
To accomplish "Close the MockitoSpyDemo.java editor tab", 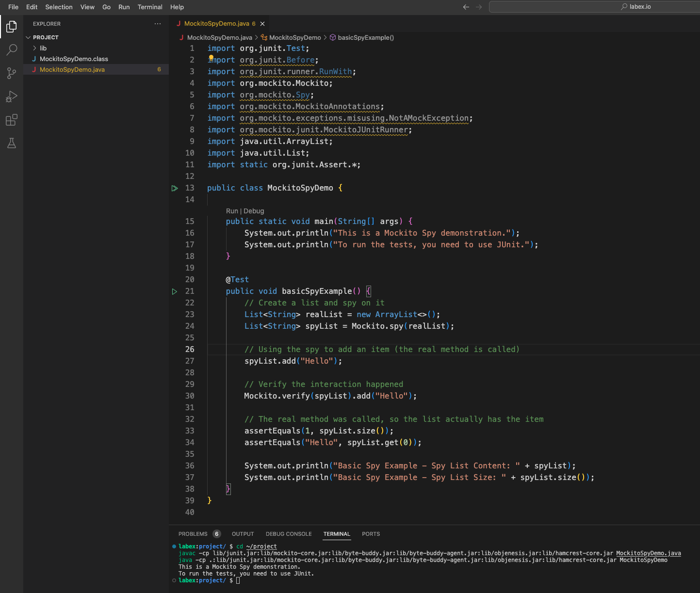I will (x=262, y=24).
